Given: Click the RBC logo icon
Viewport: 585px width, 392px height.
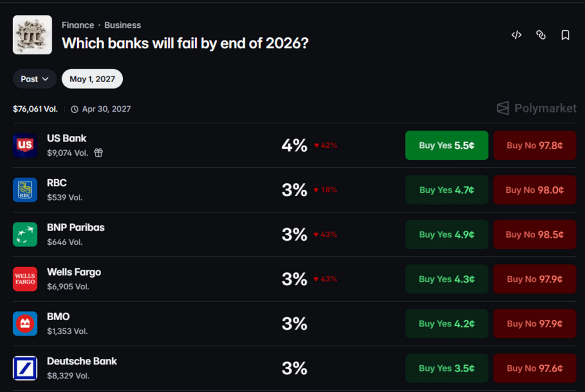Looking at the screenshot, I should [25, 190].
